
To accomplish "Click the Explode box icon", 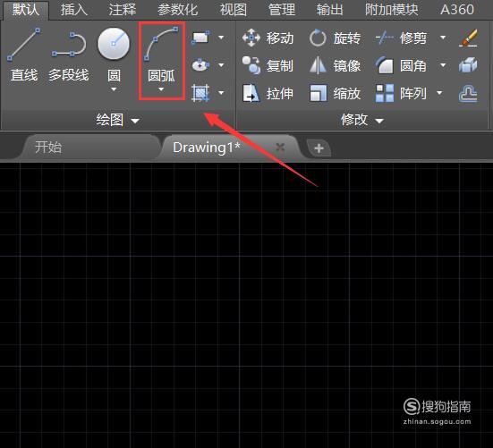I will pyautogui.click(x=468, y=65).
